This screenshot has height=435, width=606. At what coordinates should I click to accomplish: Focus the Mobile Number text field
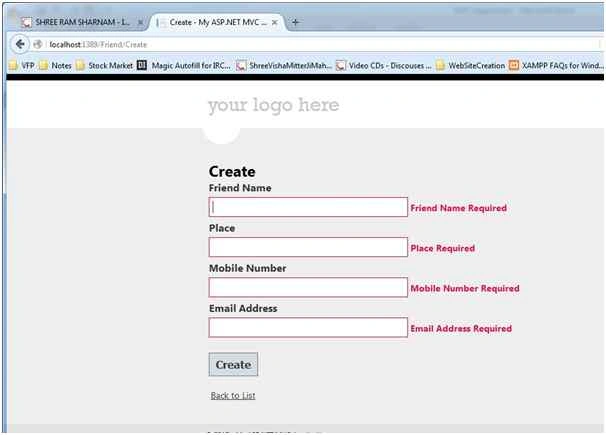tap(308, 287)
